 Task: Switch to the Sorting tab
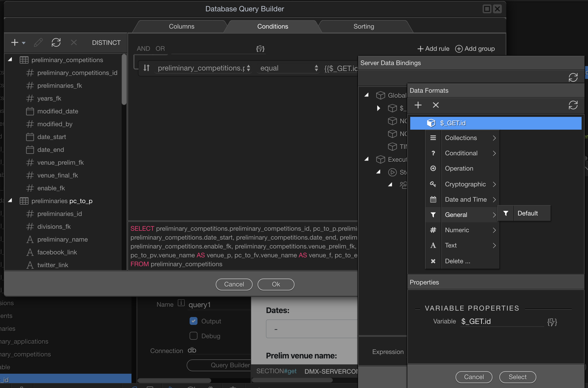(364, 26)
